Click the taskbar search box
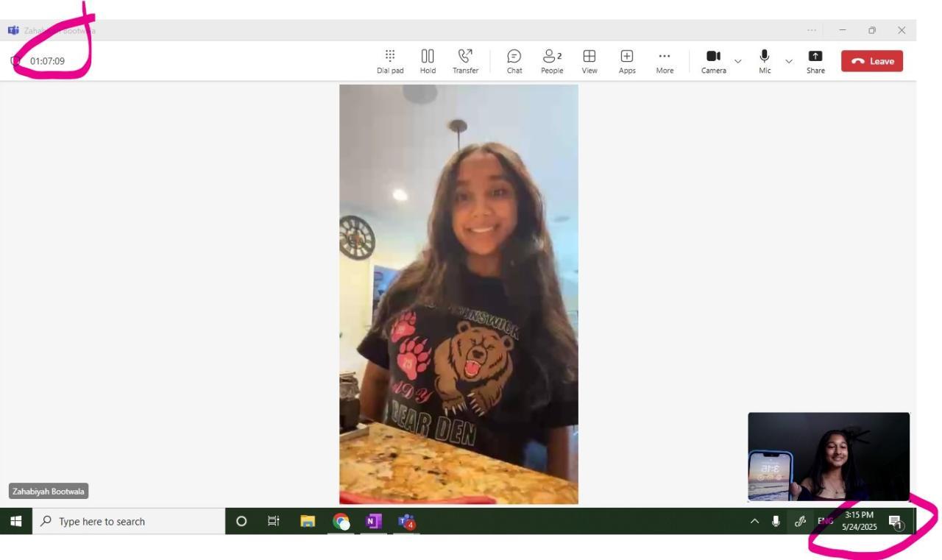Screen dimensions: 942x560 click(x=128, y=521)
